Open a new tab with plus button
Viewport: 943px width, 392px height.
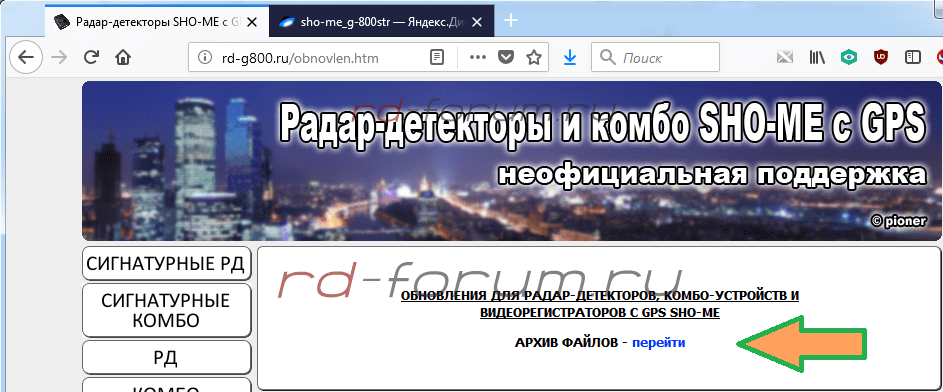[x=511, y=21]
